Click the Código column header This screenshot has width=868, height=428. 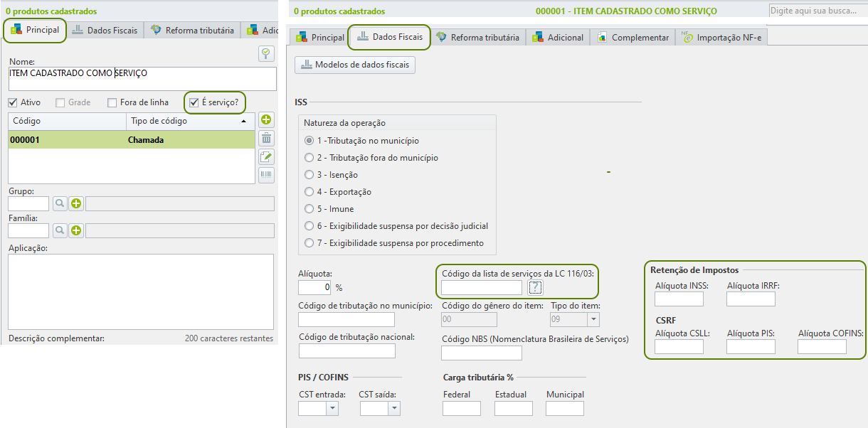[67, 121]
